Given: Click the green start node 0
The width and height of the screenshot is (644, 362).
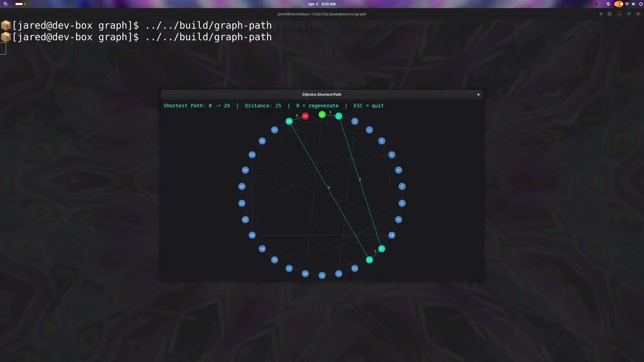Looking at the screenshot, I should click(x=322, y=115).
